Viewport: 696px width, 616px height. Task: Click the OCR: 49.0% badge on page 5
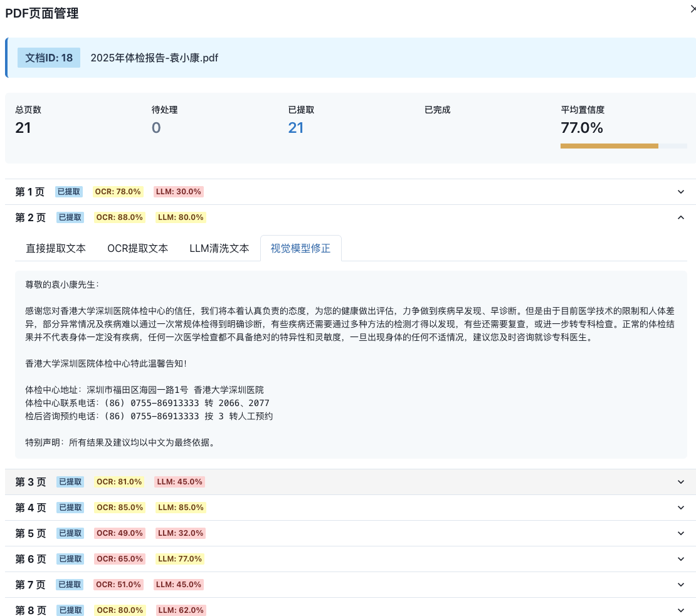pyautogui.click(x=119, y=533)
